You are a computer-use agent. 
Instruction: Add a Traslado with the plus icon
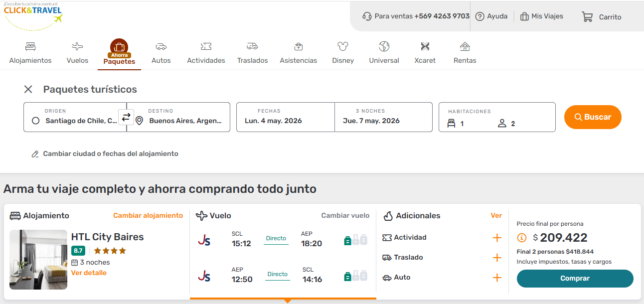pos(496,258)
